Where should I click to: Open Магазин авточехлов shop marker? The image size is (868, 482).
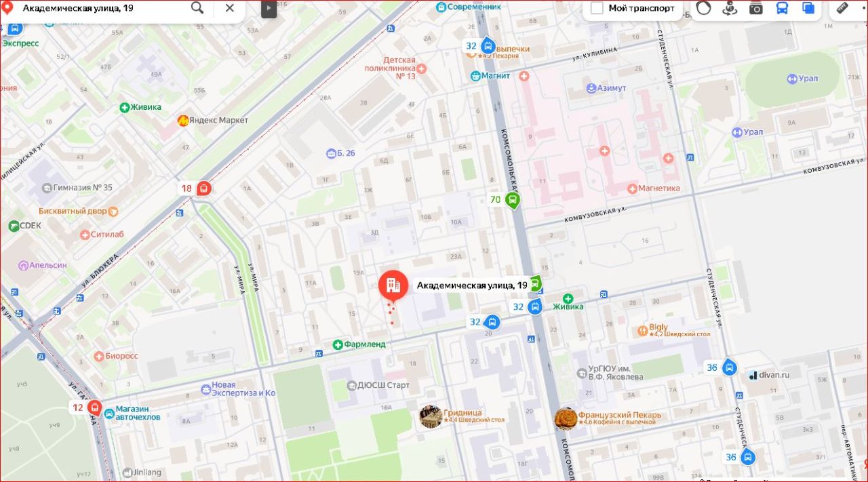point(108,412)
